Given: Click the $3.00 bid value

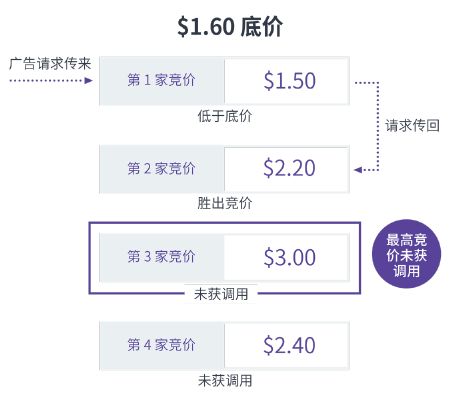Looking at the screenshot, I should click(x=289, y=257).
